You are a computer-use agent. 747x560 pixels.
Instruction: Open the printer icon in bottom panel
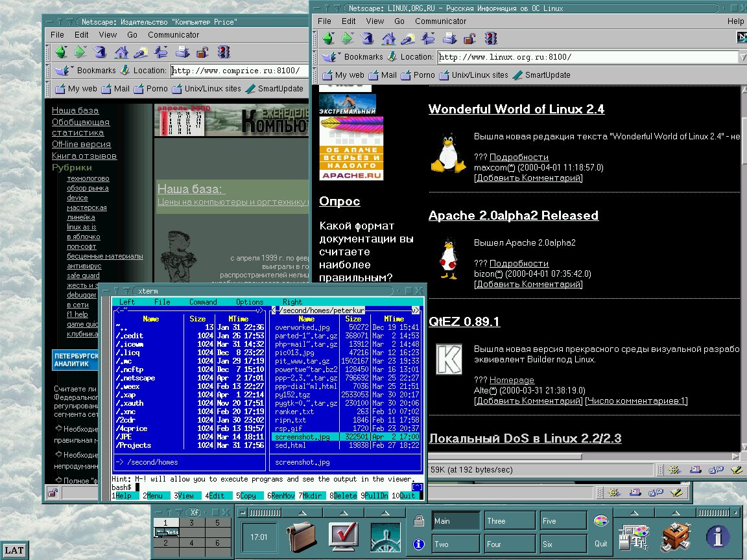click(676, 536)
